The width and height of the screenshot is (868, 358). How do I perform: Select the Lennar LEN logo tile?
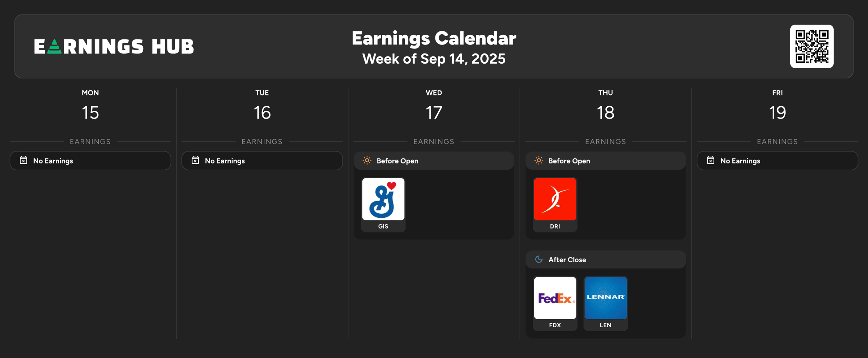point(605,298)
